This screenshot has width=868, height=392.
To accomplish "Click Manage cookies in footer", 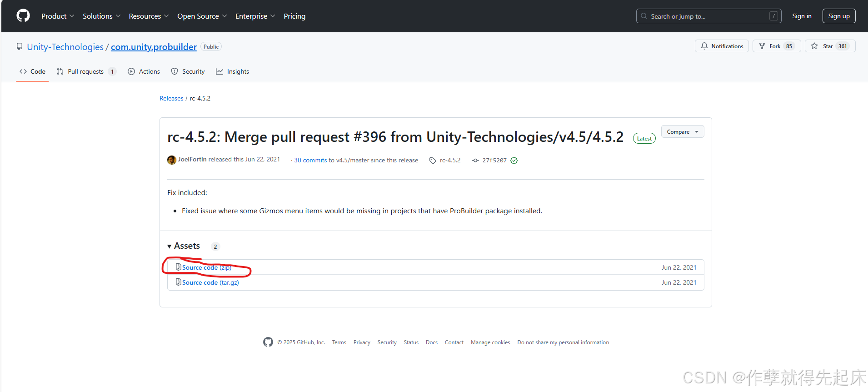I will click(x=490, y=342).
